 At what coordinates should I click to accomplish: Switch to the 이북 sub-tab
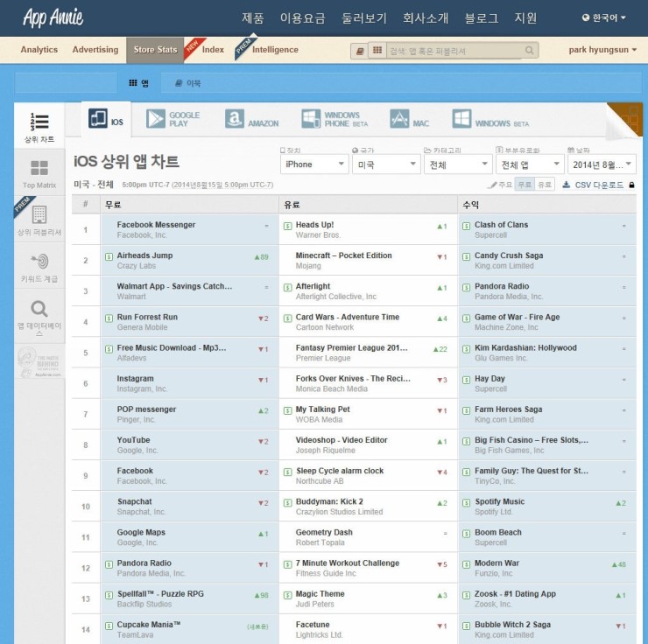[x=188, y=83]
